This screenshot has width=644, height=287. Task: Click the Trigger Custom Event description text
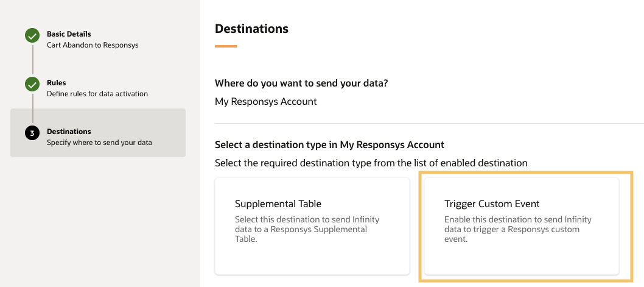[x=517, y=229]
